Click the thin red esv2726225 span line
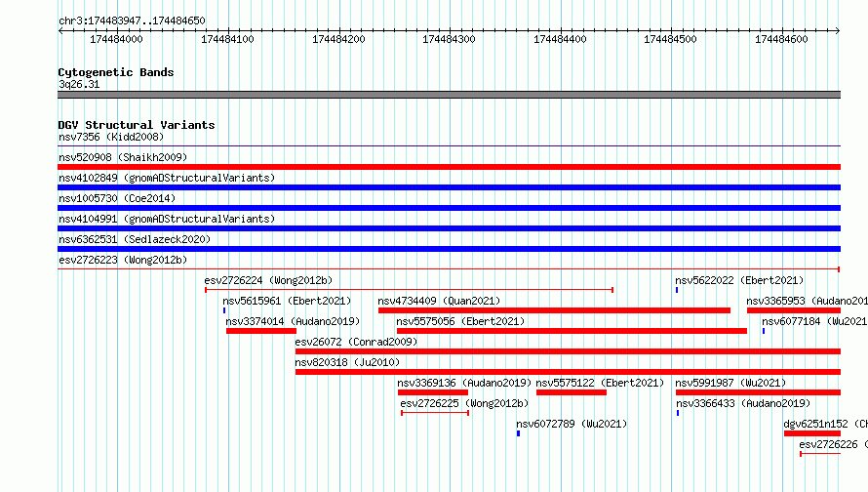The width and height of the screenshot is (868, 492). tap(435, 413)
